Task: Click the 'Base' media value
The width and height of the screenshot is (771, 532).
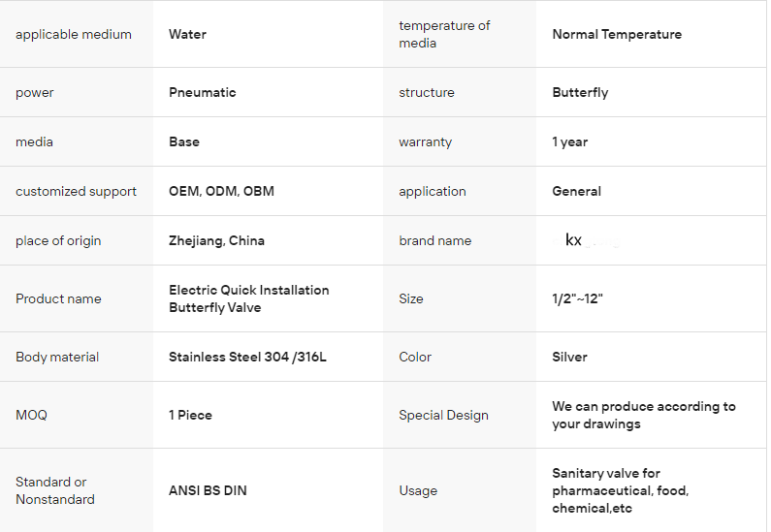Action: click(184, 142)
